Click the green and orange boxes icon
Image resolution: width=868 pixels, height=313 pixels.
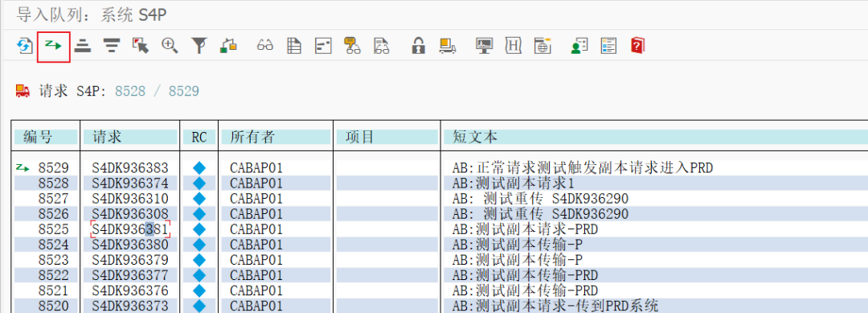click(228, 45)
